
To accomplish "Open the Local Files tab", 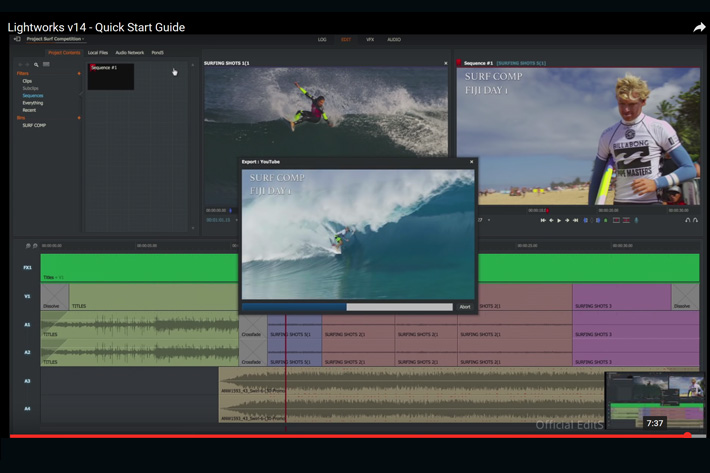I will point(98,52).
